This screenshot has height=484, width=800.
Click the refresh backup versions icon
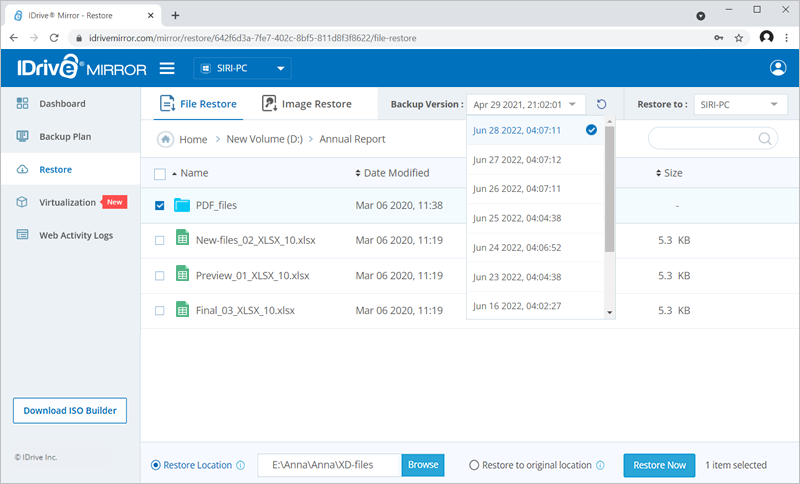(602, 105)
